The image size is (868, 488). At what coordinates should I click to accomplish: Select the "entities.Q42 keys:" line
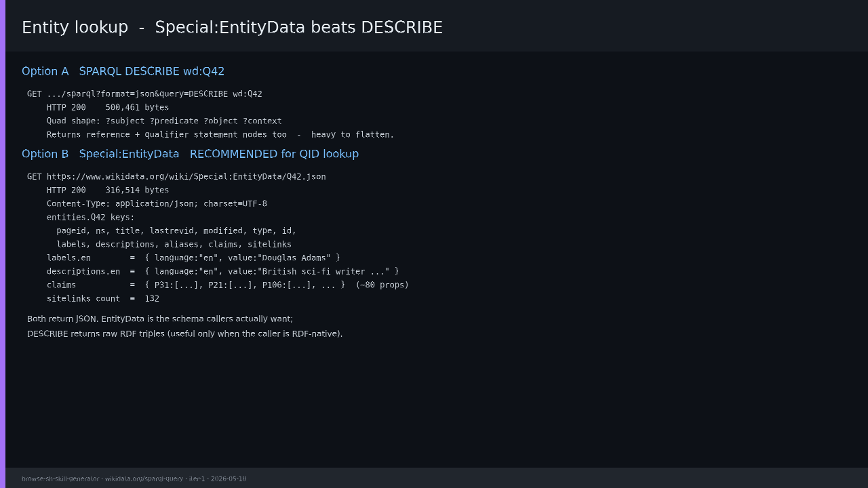pos(91,218)
